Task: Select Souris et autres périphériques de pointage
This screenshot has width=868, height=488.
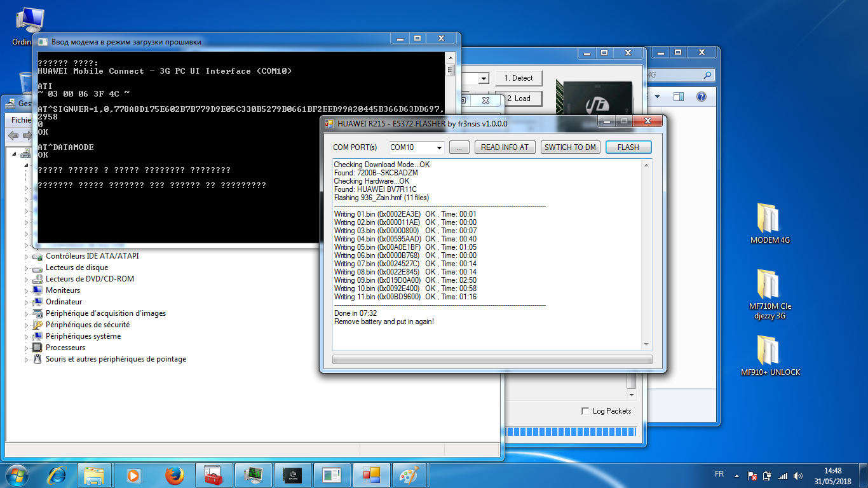Action: [x=116, y=359]
